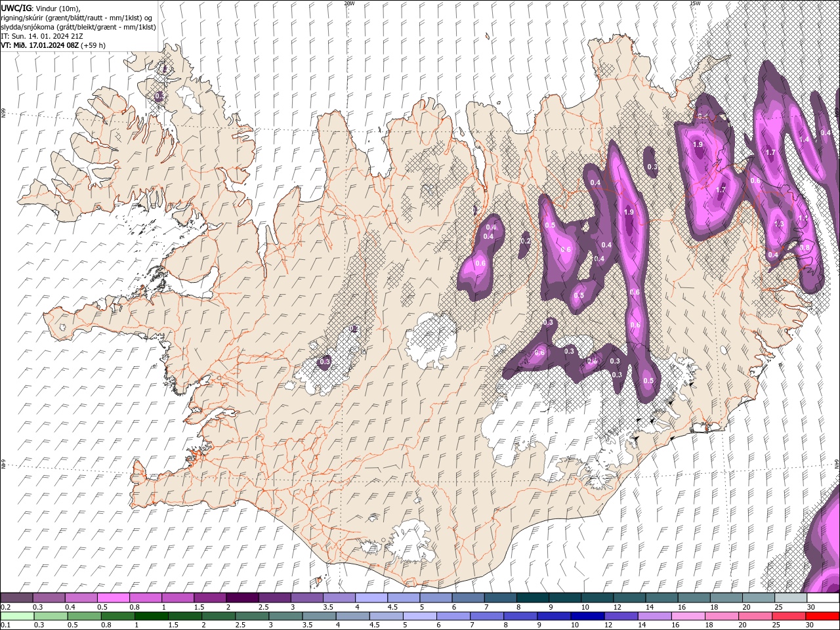
Task: Select the dark teal 8 swatch on snow scale
Action: [x=533, y=598]
